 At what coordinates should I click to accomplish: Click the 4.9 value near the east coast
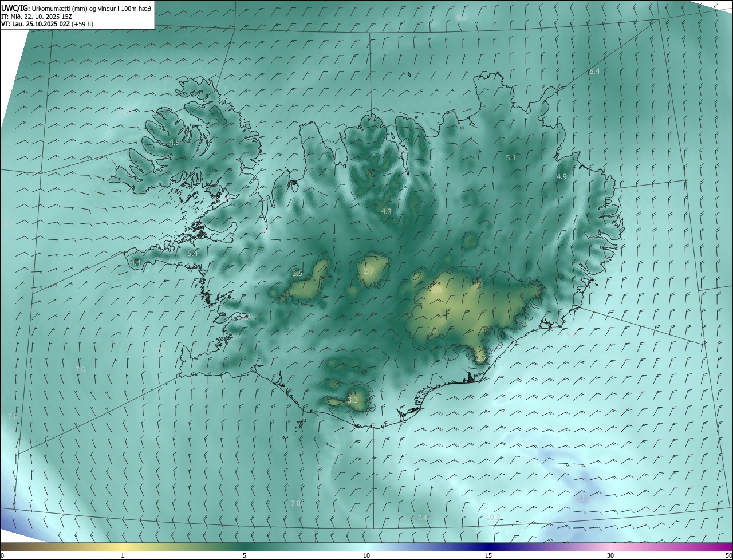[x=562, y=177]
